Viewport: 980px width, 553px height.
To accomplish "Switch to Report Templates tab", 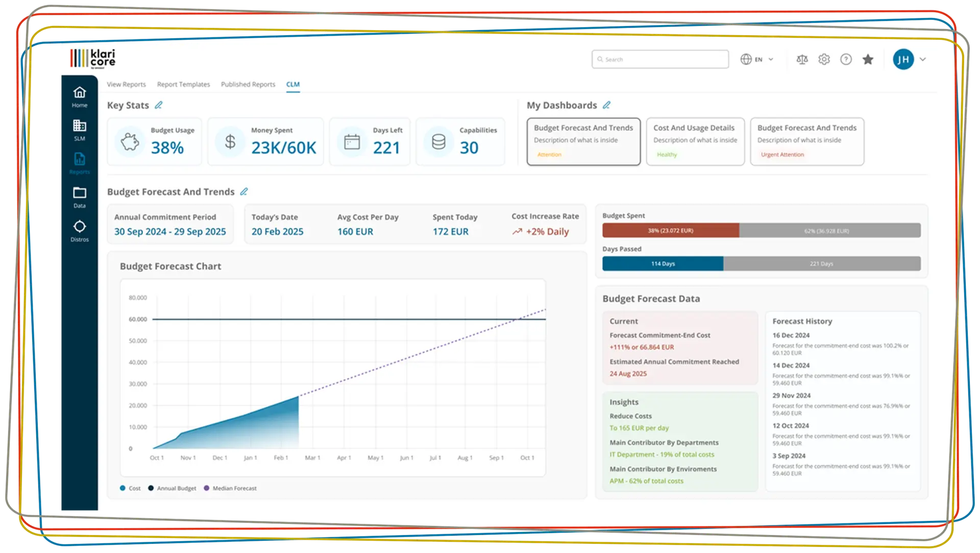I will (183, 84).
